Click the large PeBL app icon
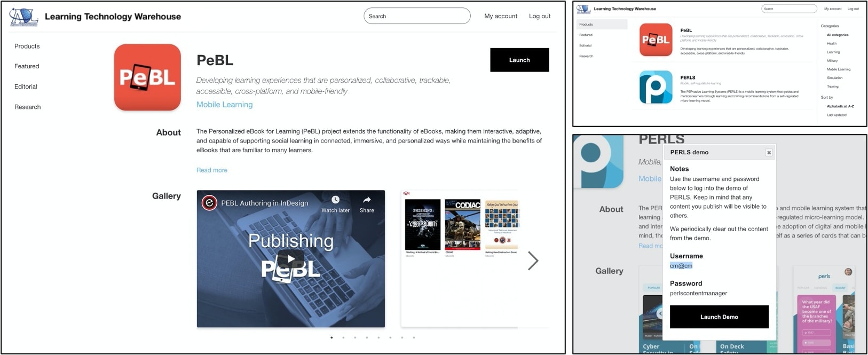The height and width of the screenshot is (355, 868). pos(147,77)
